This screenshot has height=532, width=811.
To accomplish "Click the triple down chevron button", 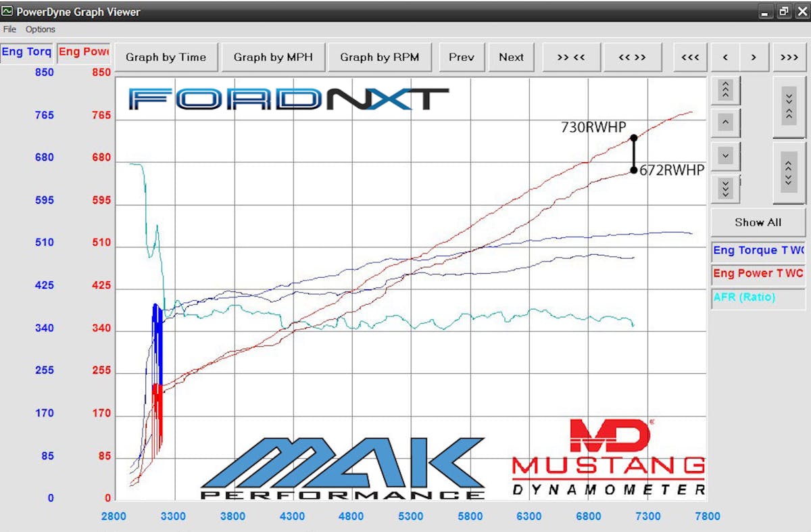I will pos(725,188).
